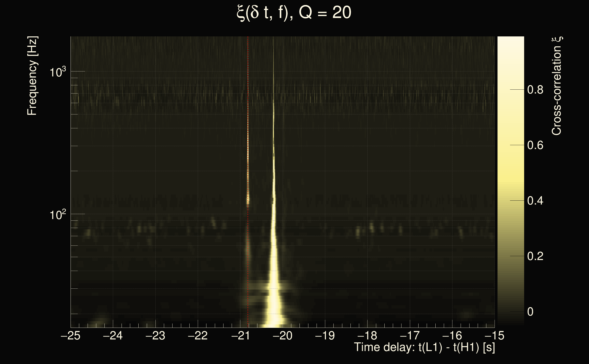Click the −21 time delay tick label
The height and width of the screenshot is (364, 589).
240,336
